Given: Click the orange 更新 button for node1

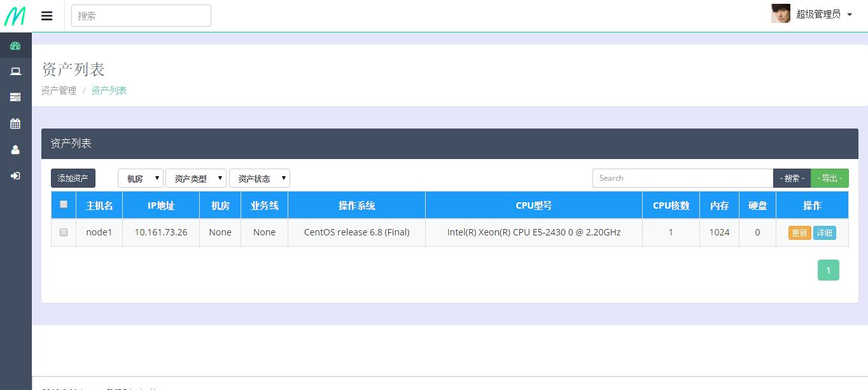Looking at the screenshot, I should click(x=799, y=233).
